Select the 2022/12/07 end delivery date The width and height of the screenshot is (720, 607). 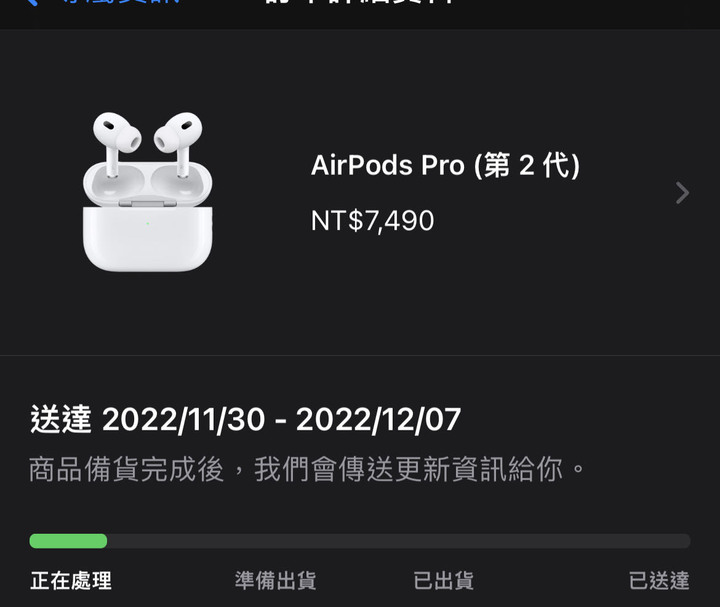point(378,420)
